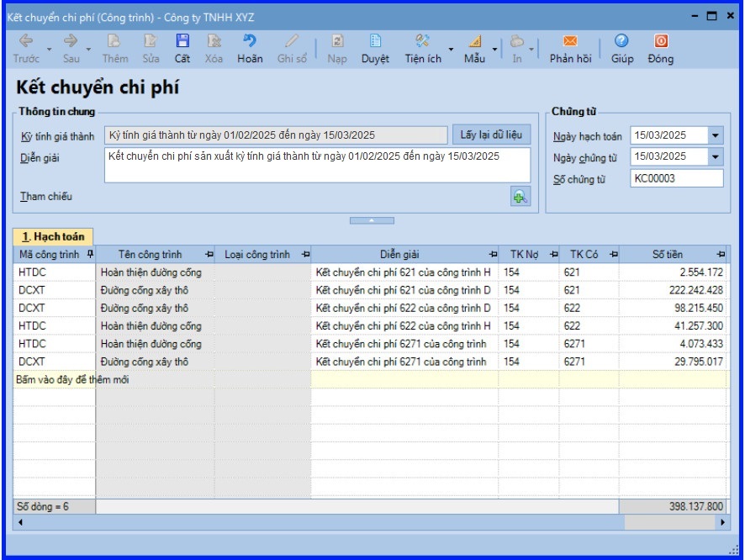Click the Nạp reload icon

tap(337, 41)
